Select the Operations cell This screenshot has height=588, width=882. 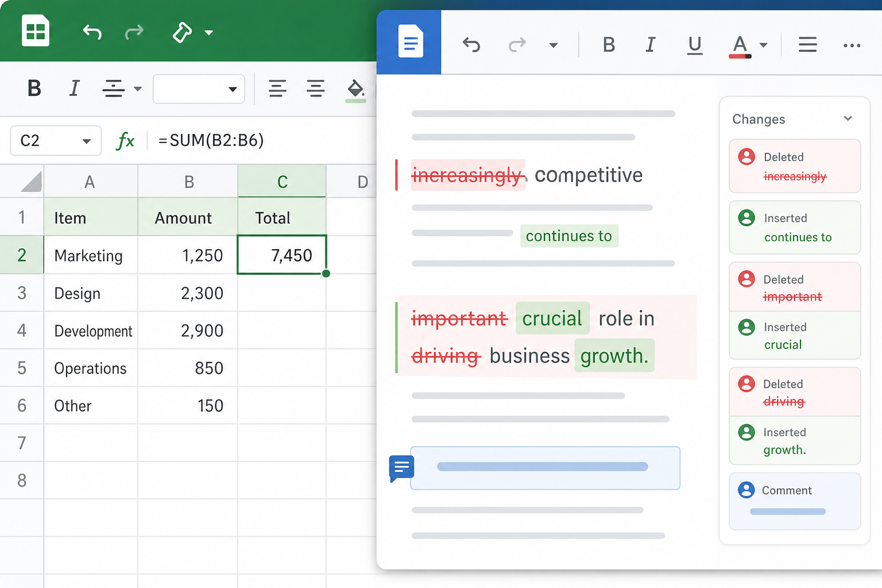(91, 368)
